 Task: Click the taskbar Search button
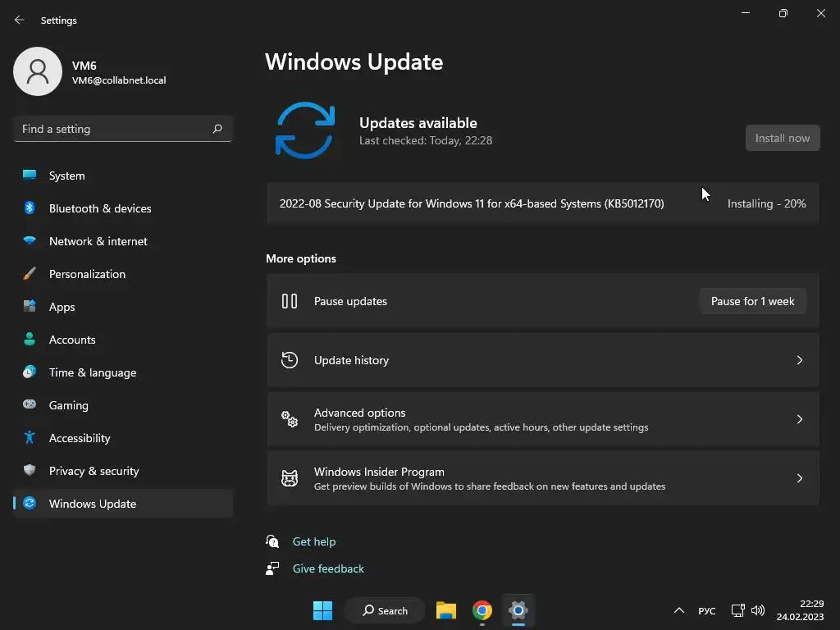pos(385,610)
